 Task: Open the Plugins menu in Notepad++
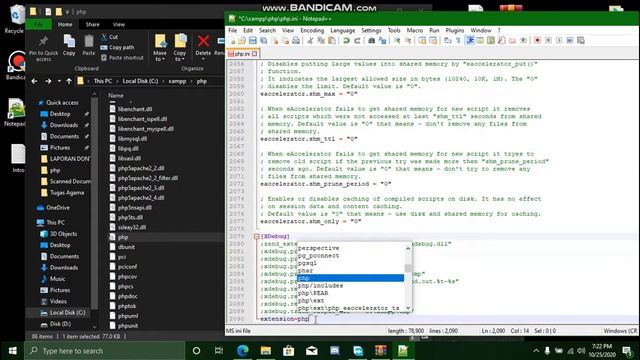[455, 31]
